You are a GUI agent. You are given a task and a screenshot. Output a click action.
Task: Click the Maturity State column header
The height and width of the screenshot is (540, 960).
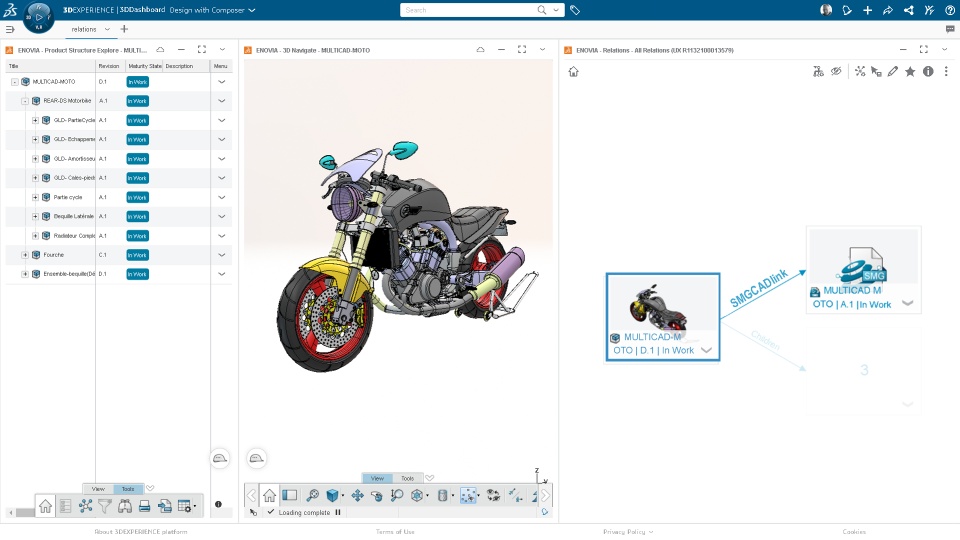[144, 66]
